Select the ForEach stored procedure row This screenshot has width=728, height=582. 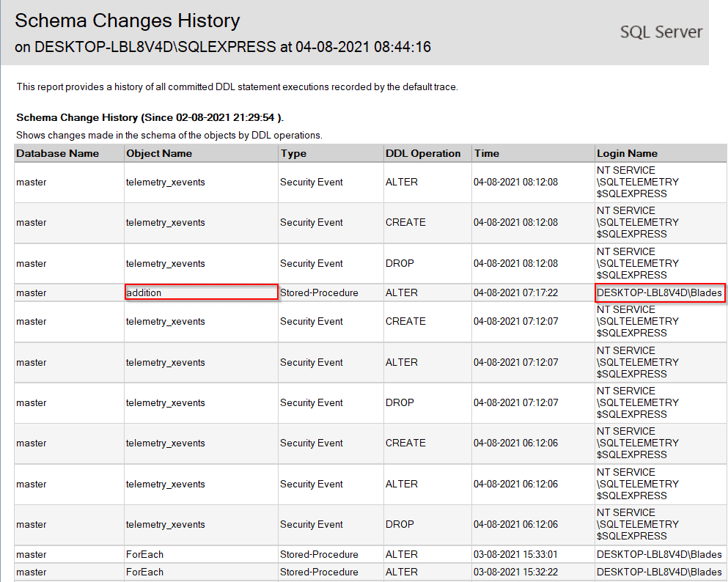coord(144,554)
